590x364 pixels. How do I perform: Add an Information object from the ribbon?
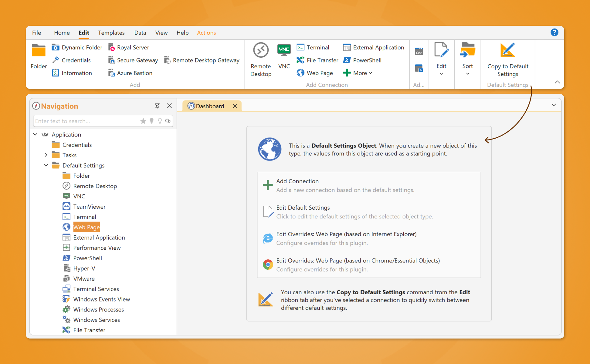point(72,73)
